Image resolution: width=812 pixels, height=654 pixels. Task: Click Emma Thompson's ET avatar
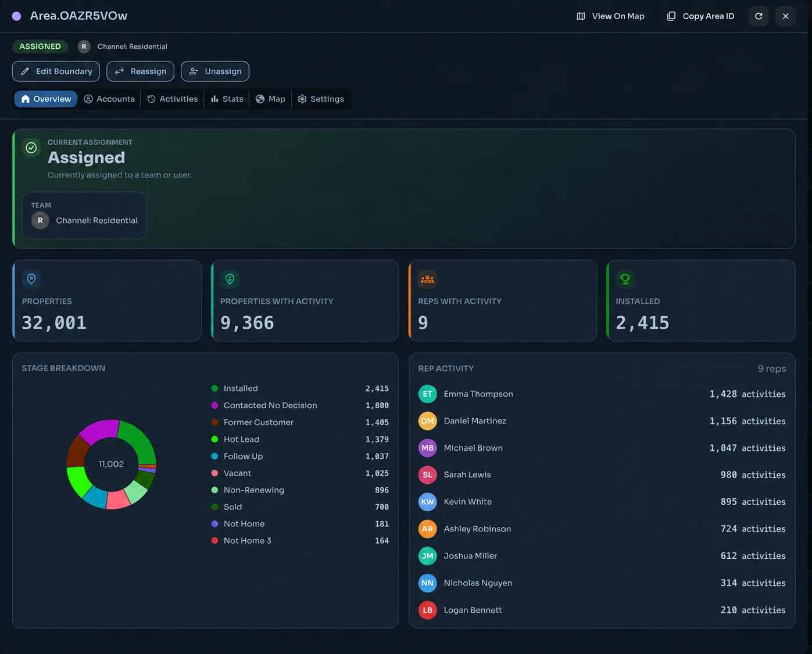tap(428, 394)
